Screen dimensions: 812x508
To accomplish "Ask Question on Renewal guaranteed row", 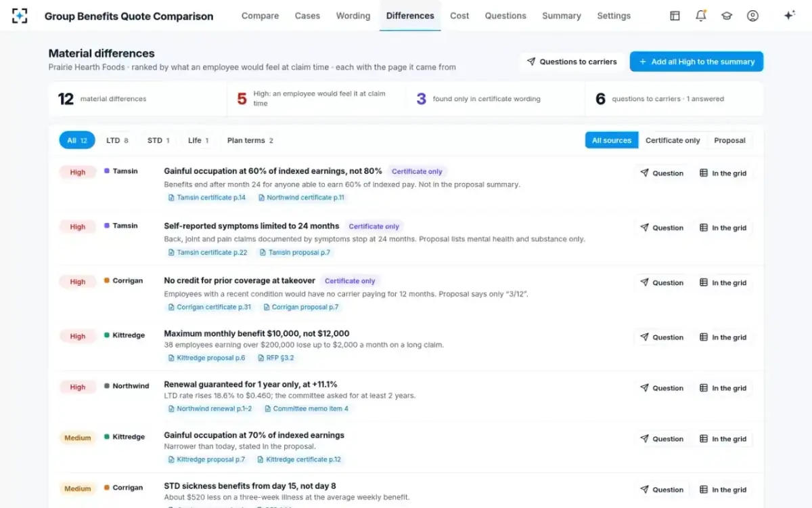I will coord(662,388).
